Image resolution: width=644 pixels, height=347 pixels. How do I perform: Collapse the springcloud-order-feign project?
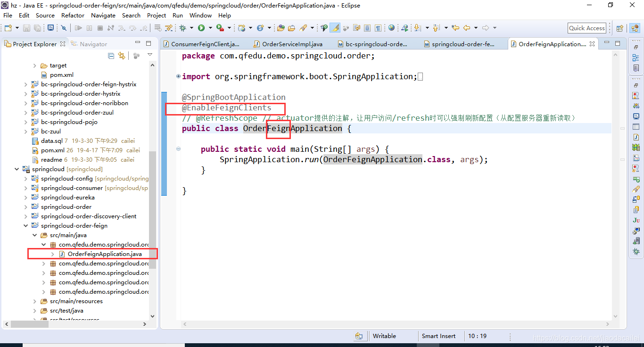click(x=26, y=226)
